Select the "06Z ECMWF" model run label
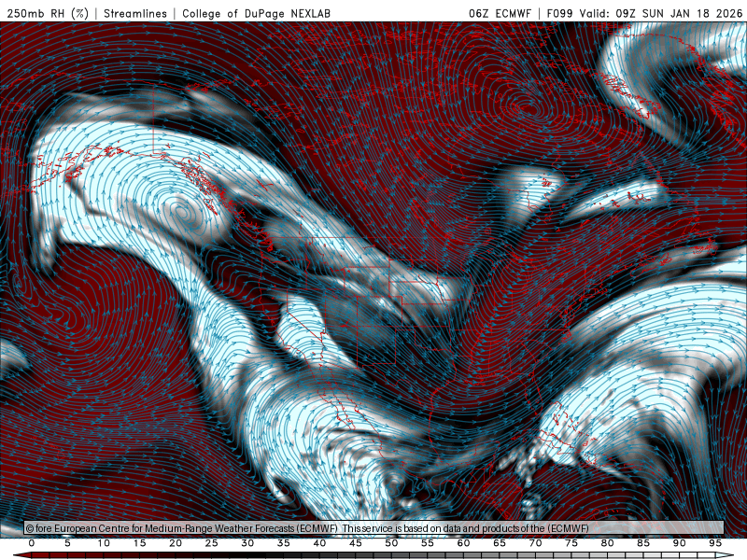Viewport: 747px width, 560px height. click(x=500, y=13)
